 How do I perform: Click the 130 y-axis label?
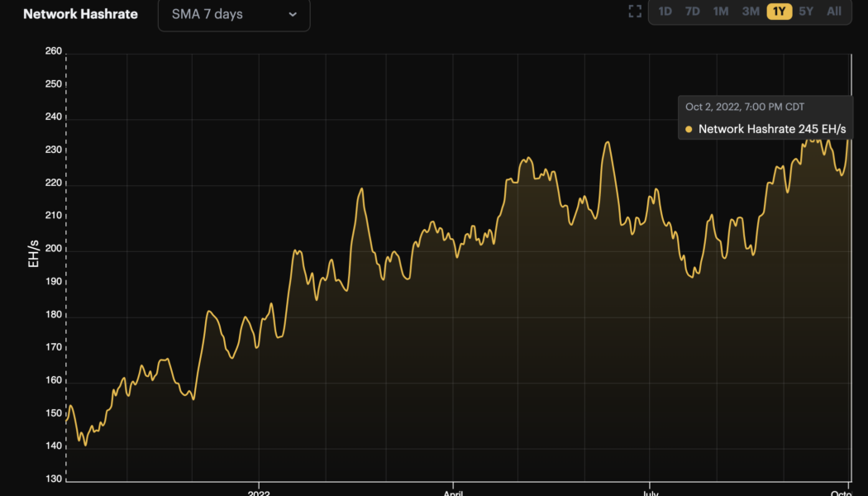click(53, 479)
